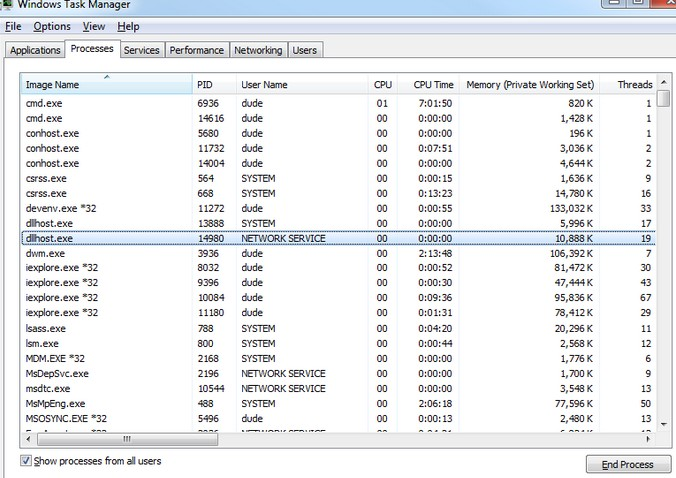
Task: Sort by Image Name column header
Action: tap(106, 84)
